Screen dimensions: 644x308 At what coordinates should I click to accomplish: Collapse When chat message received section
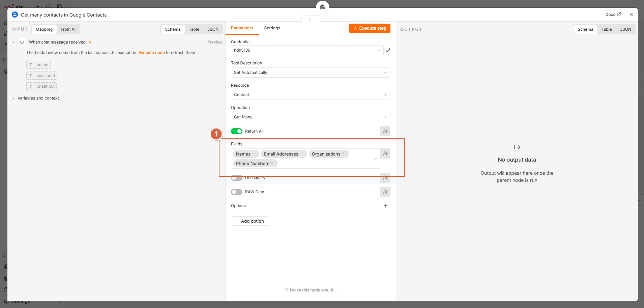13,42
